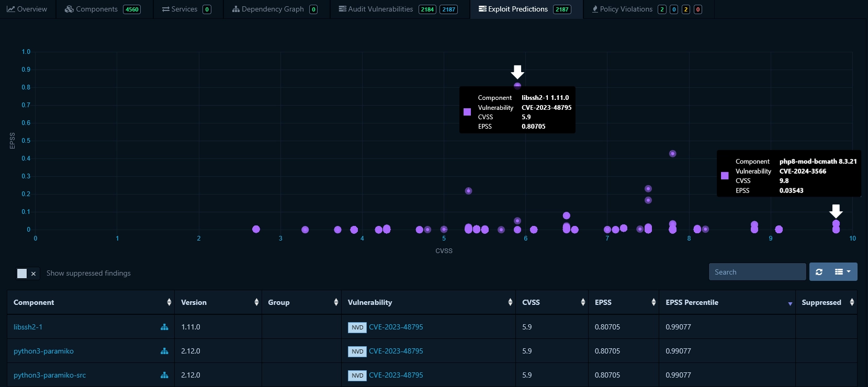Open CVE-2023-48795 link for python3-paramiko

point(396,351)
